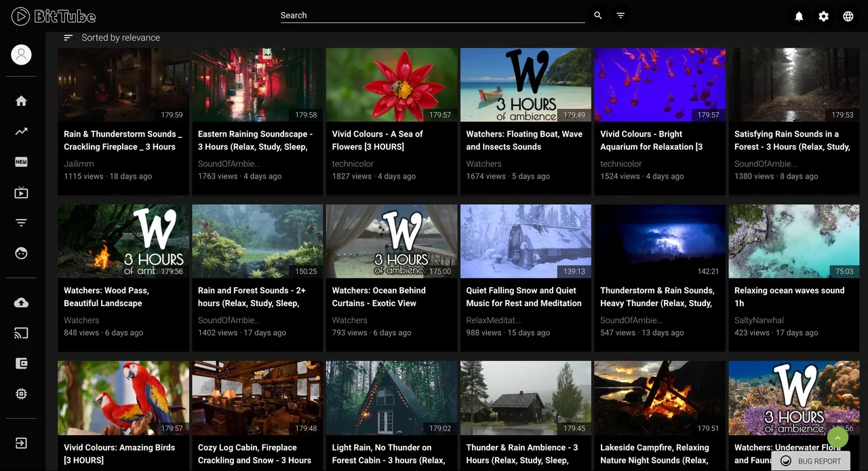This screenshot has height=471, width=868.
Task: Open the Sorted by relevance sort menu
Action: (x=112, y=37)
